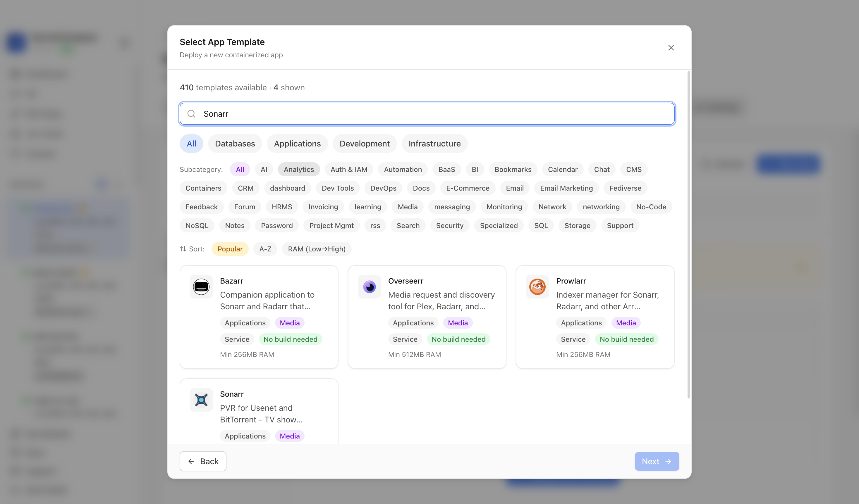Sort templates A-Z
Viewport: 859px width, 504px height.
pyautogui.click(x=265, y=249)
